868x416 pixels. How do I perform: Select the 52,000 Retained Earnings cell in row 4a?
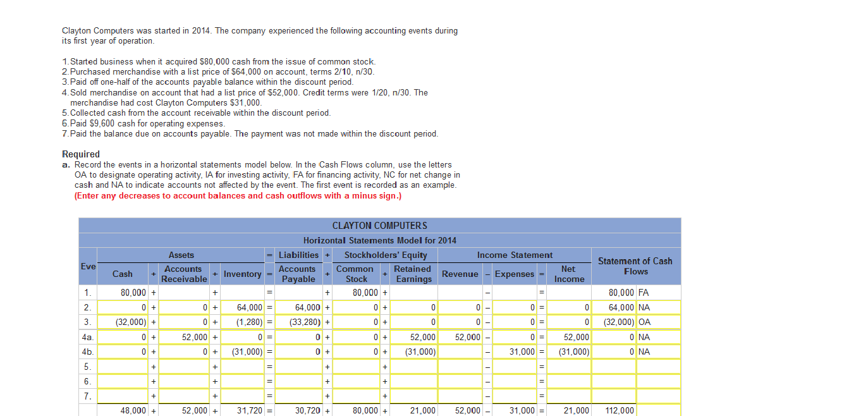point(413,337)
